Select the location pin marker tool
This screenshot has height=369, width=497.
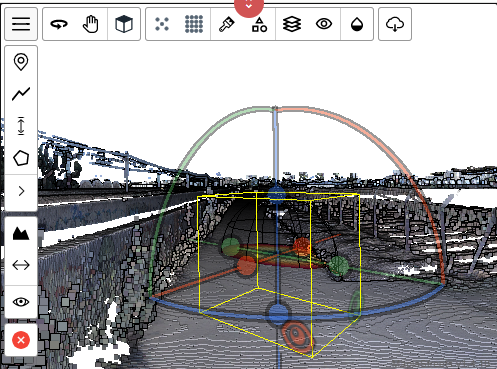(21, 62)
